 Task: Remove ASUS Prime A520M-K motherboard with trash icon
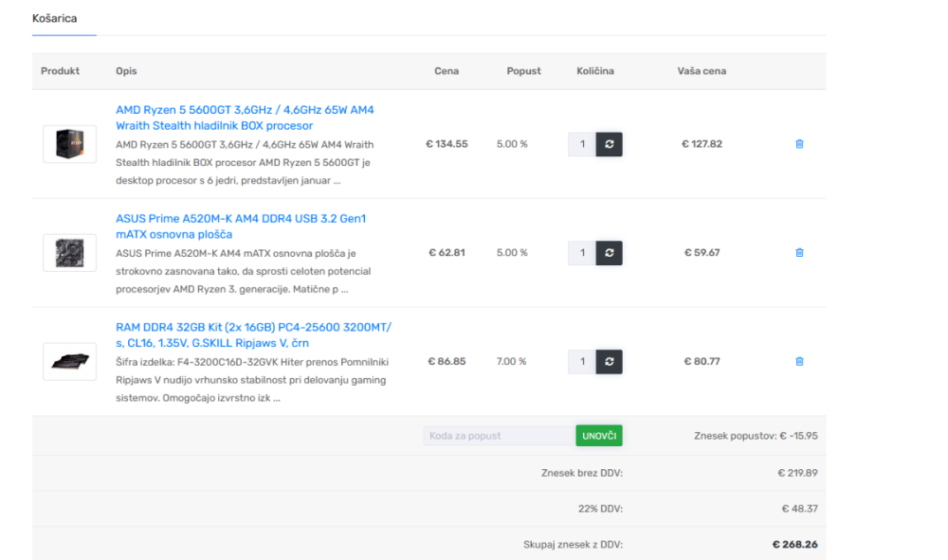point(799,253)
